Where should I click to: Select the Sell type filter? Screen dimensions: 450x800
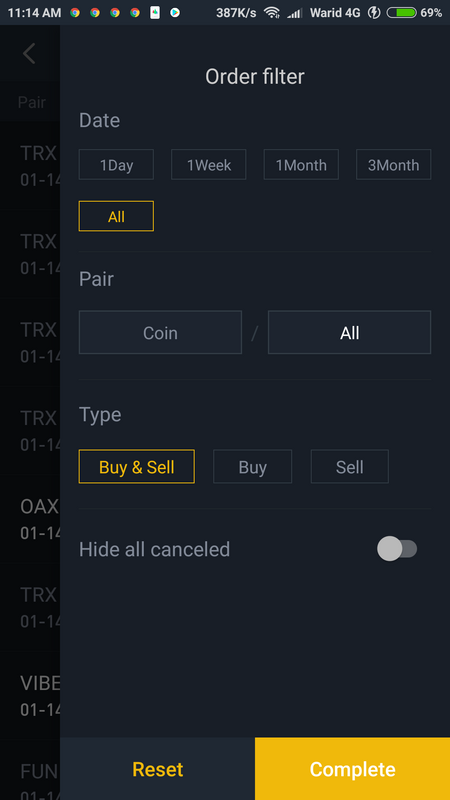point(349,466)
